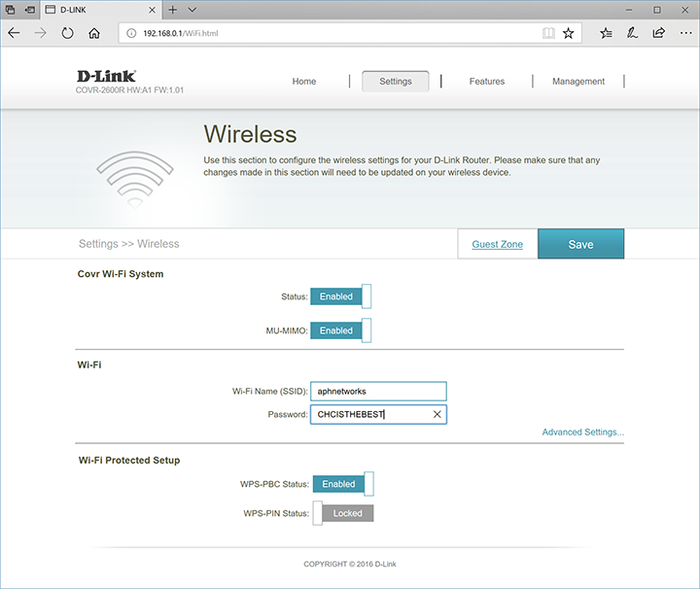The width and height of the screenshot is (700, 589).
Task: Toggle Covr Wi-Fi System Status switch
Action: click(x=341, y=296)
